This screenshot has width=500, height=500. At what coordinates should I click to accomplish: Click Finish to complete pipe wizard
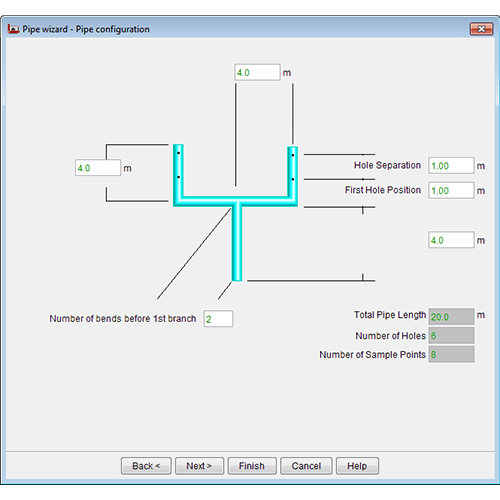click(x=252, y=466)
